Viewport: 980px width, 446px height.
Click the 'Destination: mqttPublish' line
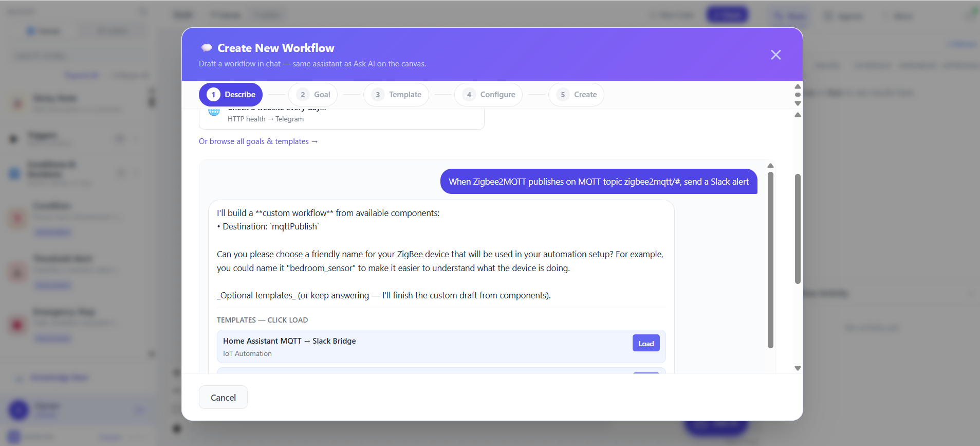268,226
